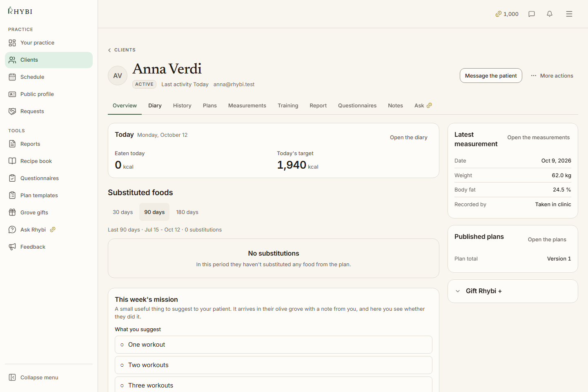Click the AV avatar circle
The height and width of the screenshot is (392, 588).
118,76
